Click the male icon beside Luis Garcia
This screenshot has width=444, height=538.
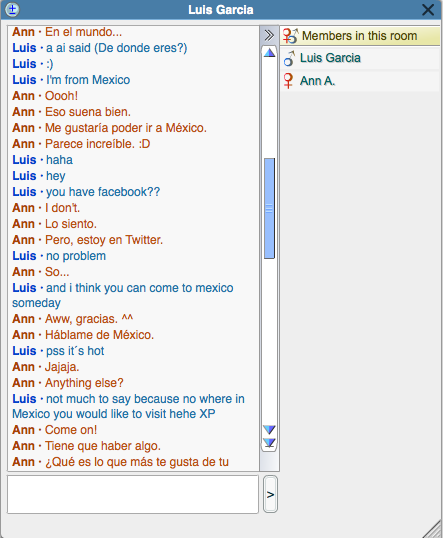pos(289,59)
